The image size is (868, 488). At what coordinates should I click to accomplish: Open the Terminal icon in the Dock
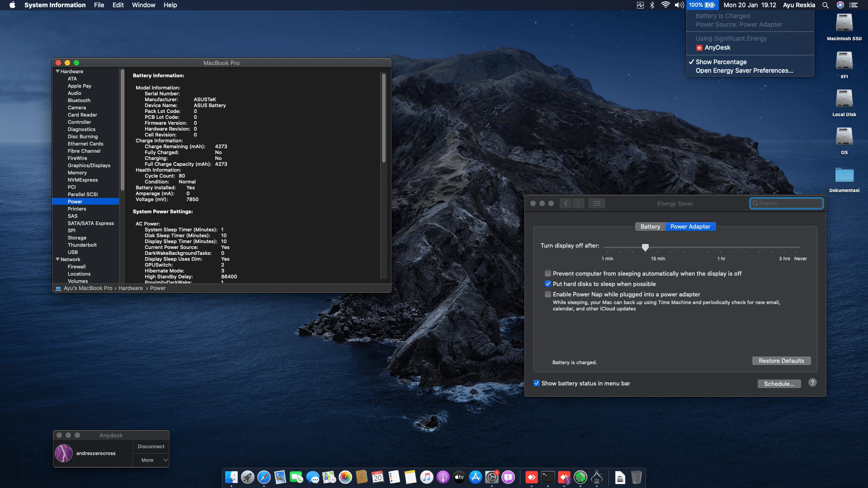coord(548,477)
